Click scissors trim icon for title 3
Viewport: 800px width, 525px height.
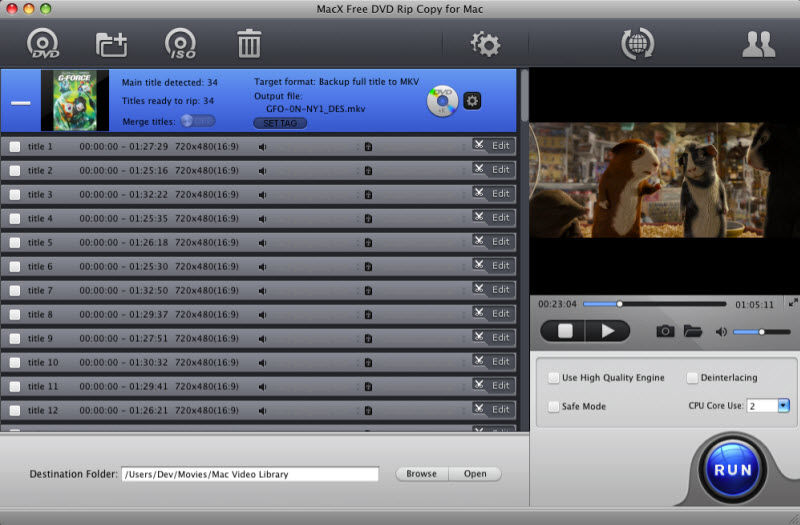pos(479,192)
